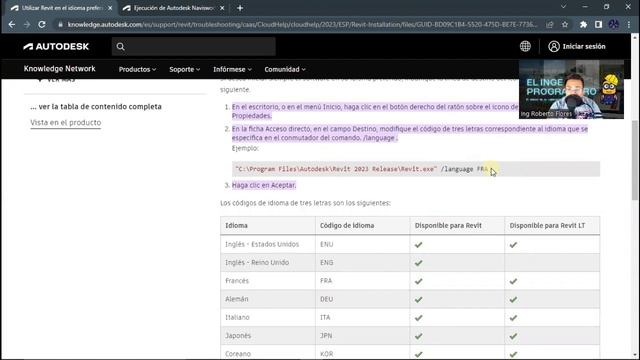
Task: Click Revit checkmark in Inglés - Reino Unido row
Action: [418, 263]
